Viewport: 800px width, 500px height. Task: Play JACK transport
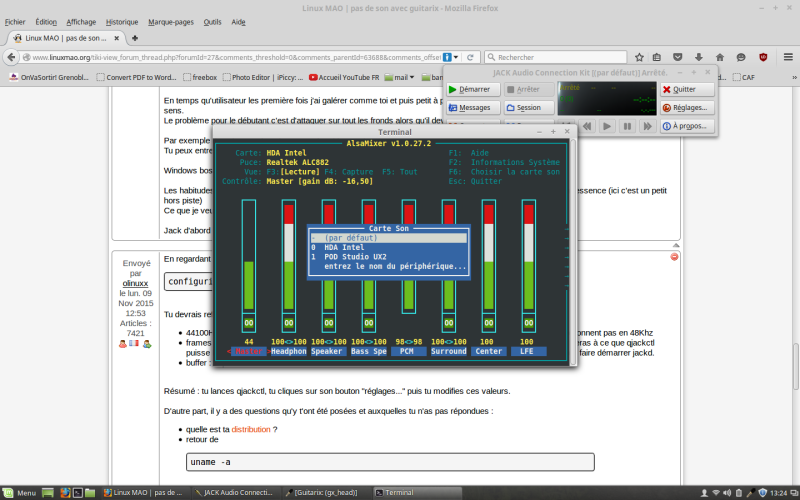click(x=607, y=126)
